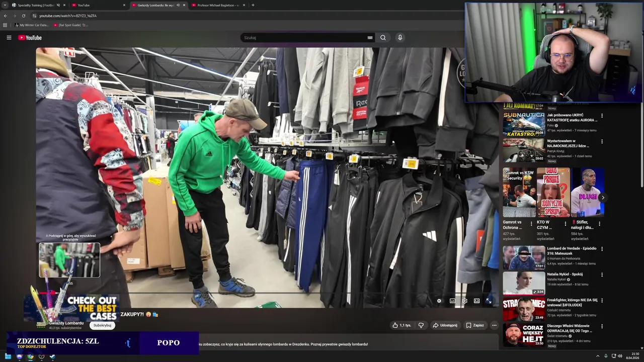The image size is (644, 362).
Task: Click the Subskrybuj button
Action: point(102,325)
